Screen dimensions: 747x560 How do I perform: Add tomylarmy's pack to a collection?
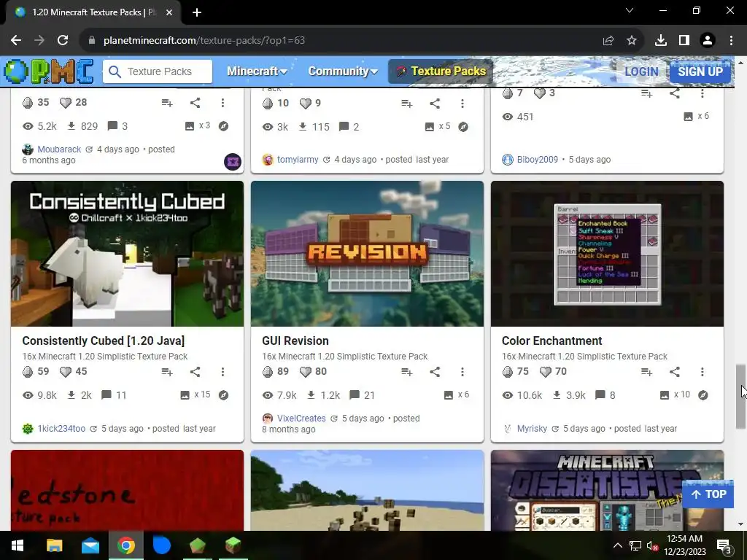click(x=406, y=104)
